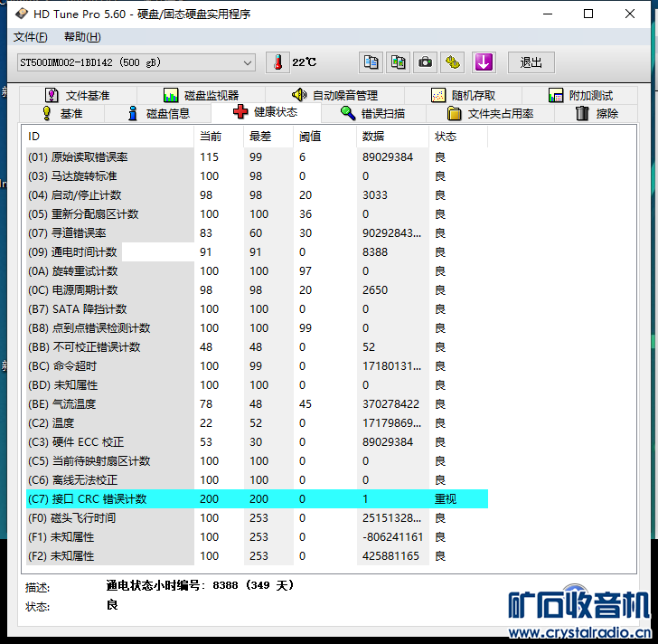This screenshot has height=644, width=658.
Task: Save screenshot with camera icon
Action: (425, 62)
